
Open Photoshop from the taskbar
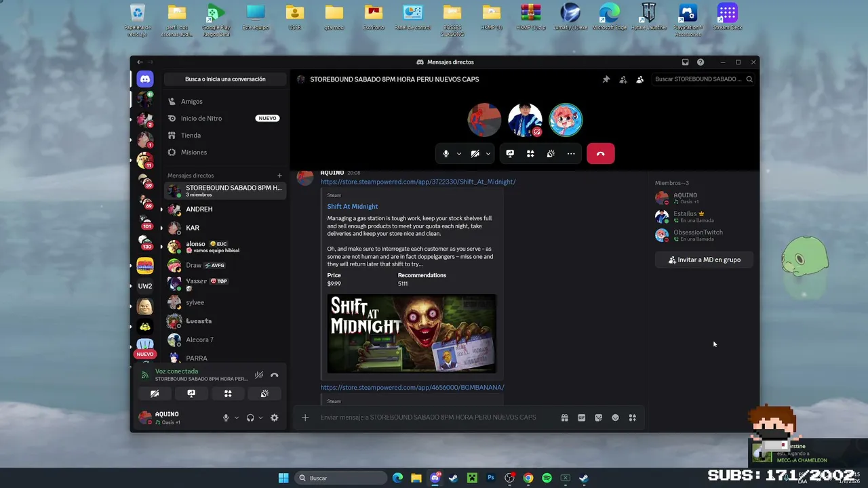(491, 478)
